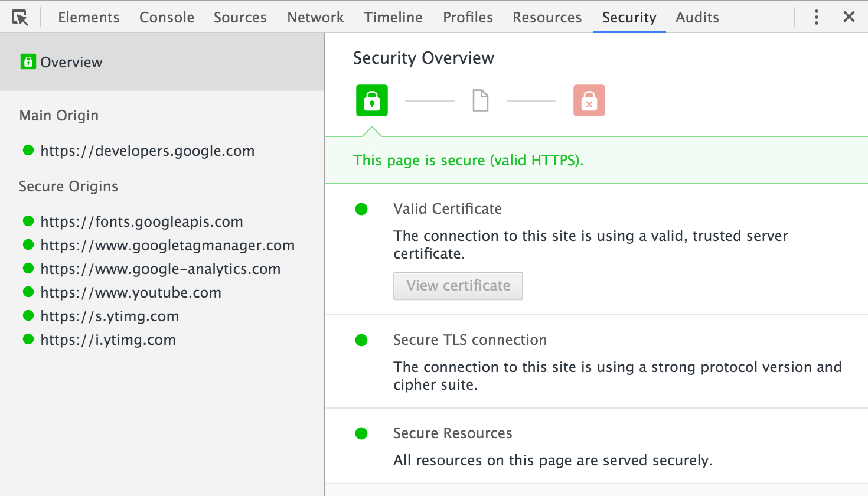Open the DevTools more options menu
This screenshot has width=868, height=496.
click(x=816, y=17)
